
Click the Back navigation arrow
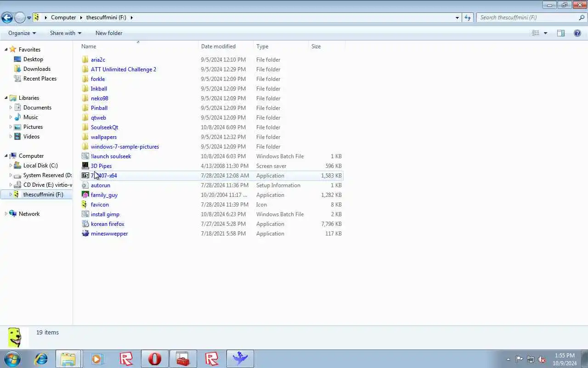coord(7,17)
